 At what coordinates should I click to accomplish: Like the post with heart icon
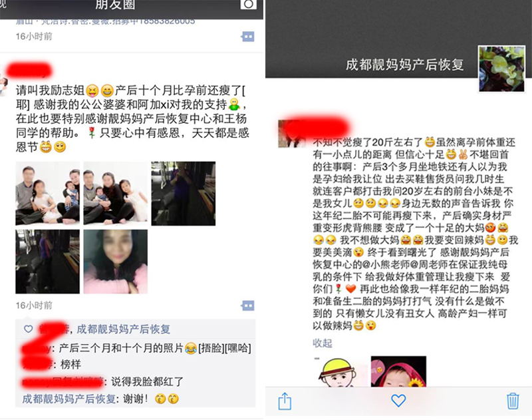[x=398, y=401]
